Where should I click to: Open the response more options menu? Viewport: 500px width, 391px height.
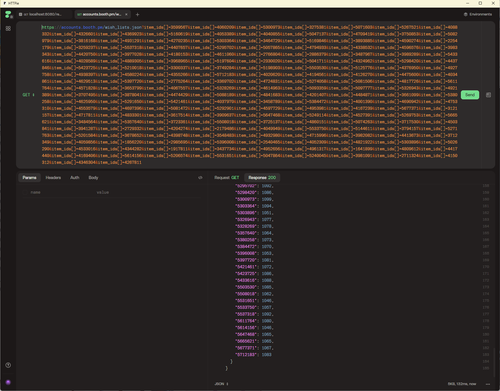click(488, 384)
